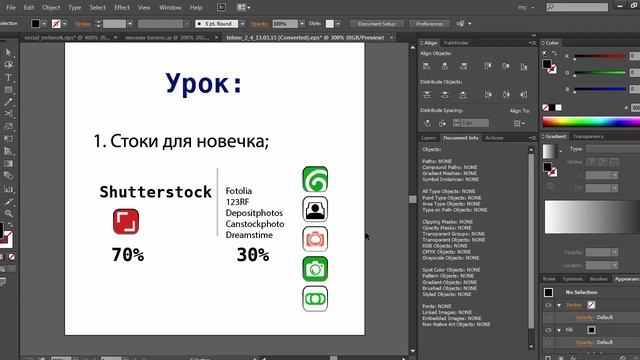The width and height of the screenshot is (640, 360).
Task: Open the Object menu
Action: point(51,7)
